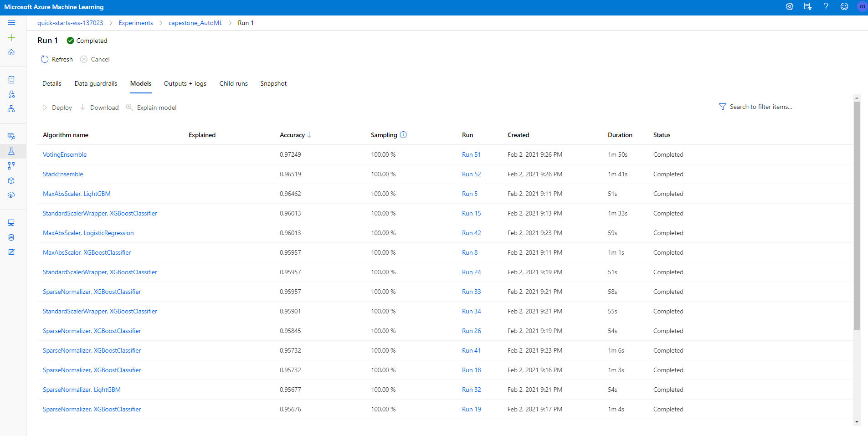Image resolution: width=868 pixels, height=436 pixels.
Task: Open MaxAbsScaler, LogisticRegression model link
Action: [88, 233]
